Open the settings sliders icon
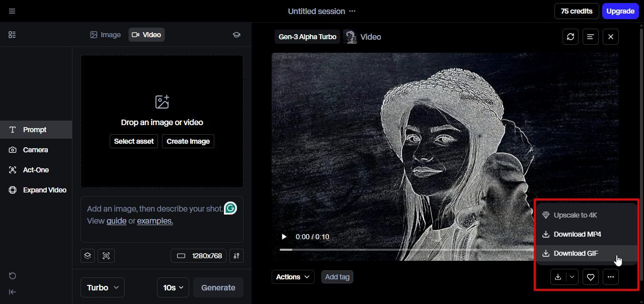Screen dimensions: 644x304 236,256
